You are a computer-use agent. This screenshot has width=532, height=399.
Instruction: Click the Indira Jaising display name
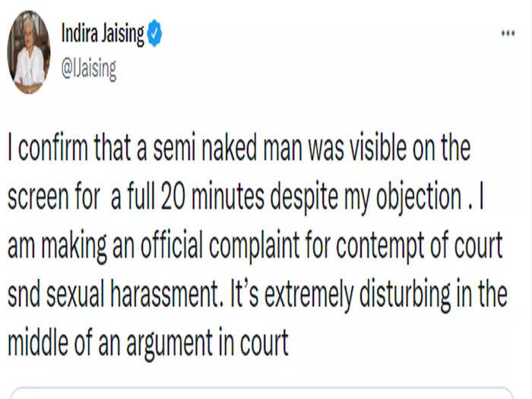point(103,34)
